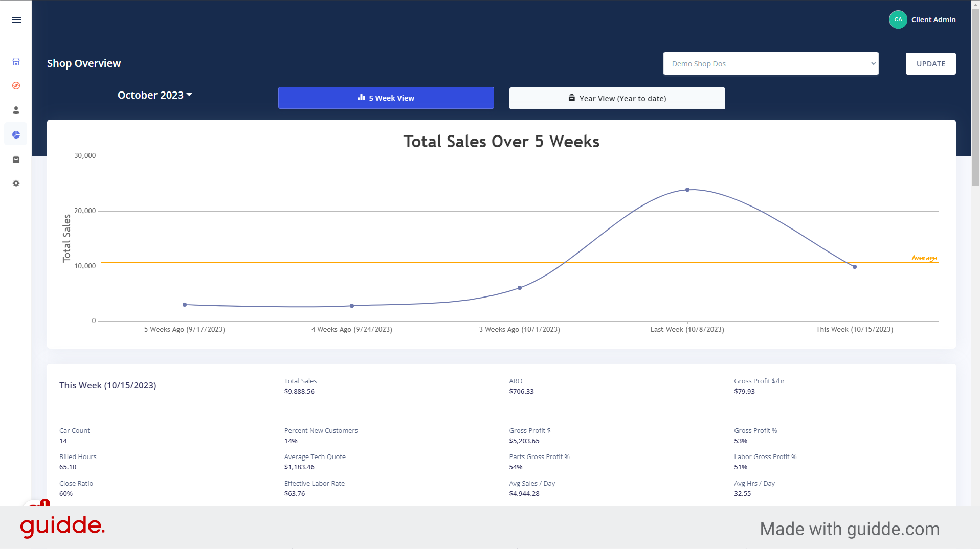Switch to Year View (Year to date)
The height and width of the screenshot is (549, 980).
click(617, 98)
